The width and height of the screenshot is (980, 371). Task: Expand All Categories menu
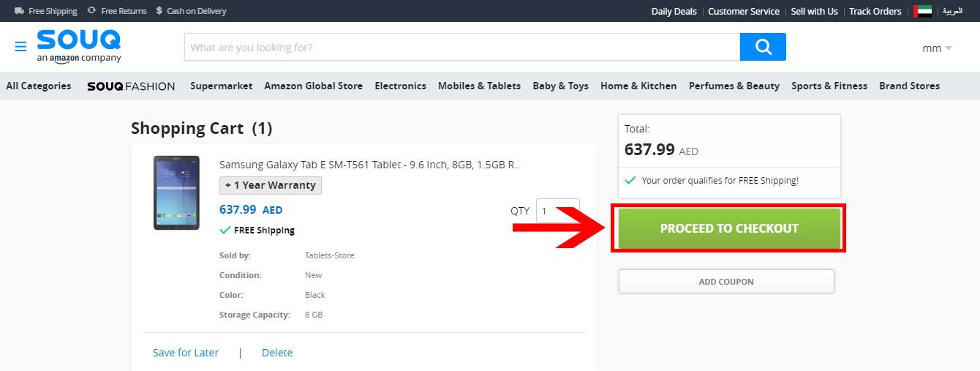pos(39,86)
